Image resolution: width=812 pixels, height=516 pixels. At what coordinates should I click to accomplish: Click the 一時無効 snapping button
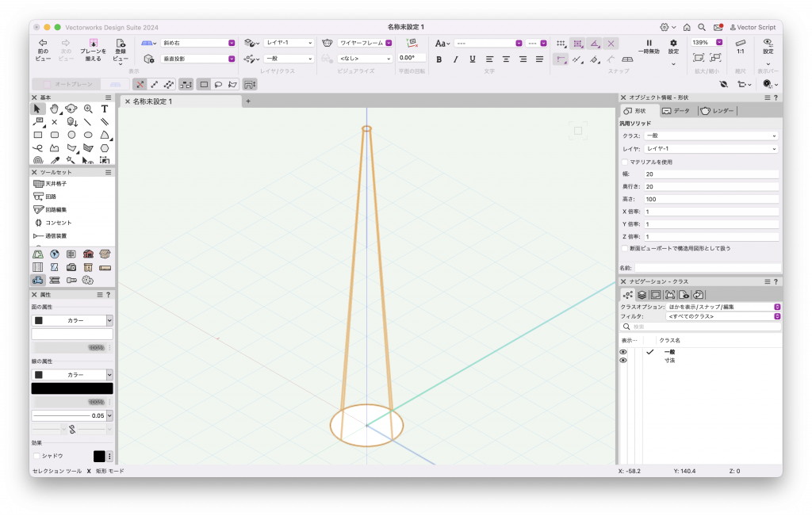pos(648,47)
